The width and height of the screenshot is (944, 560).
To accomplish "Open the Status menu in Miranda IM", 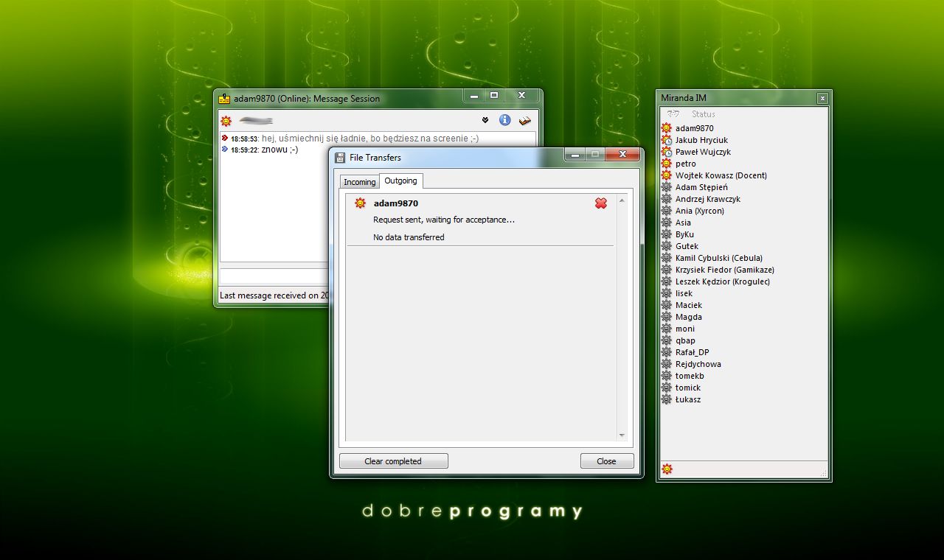I will [x=704, y=114].
